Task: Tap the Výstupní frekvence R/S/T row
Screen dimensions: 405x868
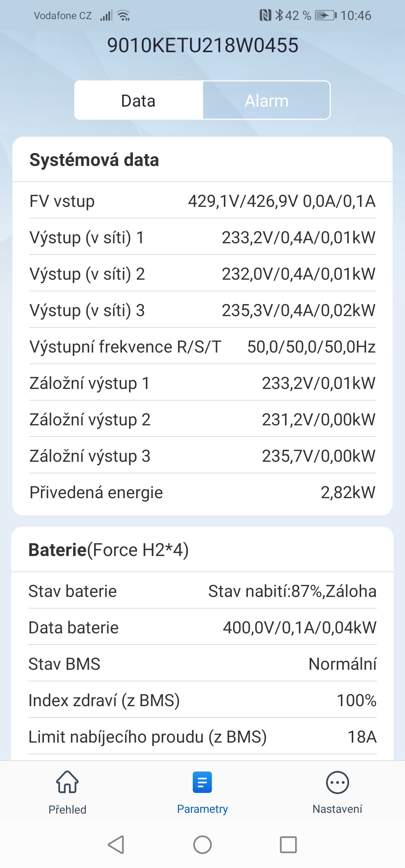Action: pyautogui.click(x=202, y=347)
